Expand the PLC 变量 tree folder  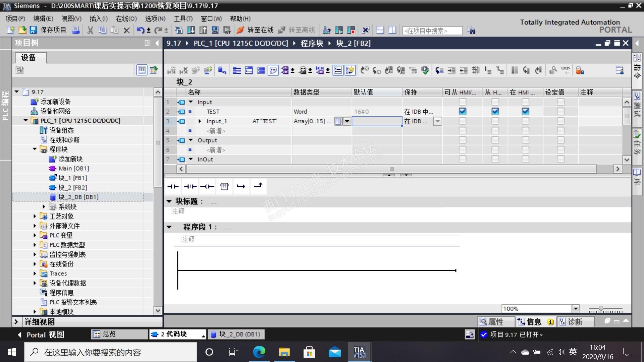tap(35, 235)
